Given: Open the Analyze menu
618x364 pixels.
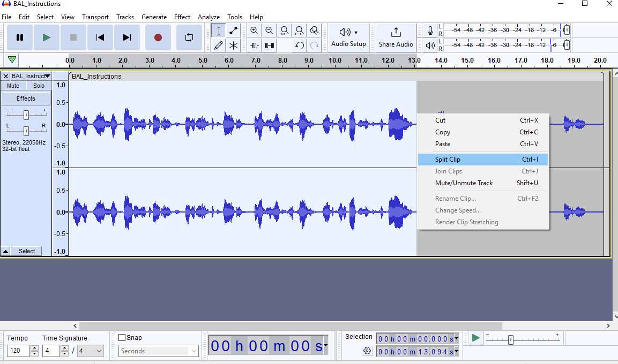Looking at the screenshot, I should (x=209, y=17).
